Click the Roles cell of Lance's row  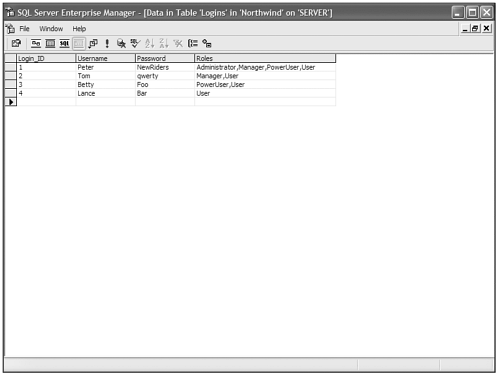[x=265, y=93]
